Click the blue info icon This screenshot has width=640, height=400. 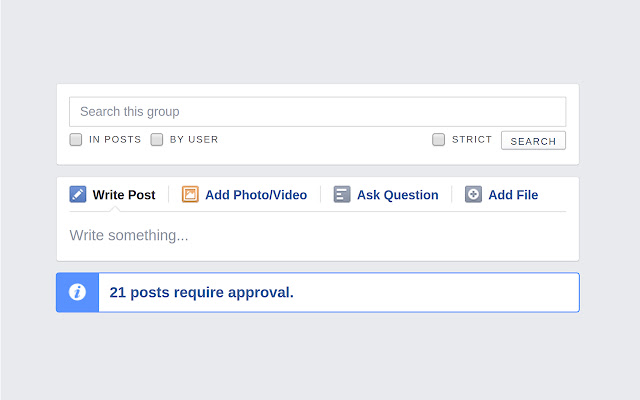77,292
